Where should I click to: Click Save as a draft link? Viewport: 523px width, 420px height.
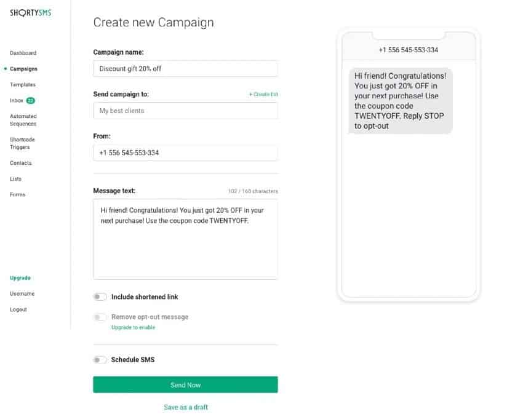pyautogui.click(x=186, y=407)
